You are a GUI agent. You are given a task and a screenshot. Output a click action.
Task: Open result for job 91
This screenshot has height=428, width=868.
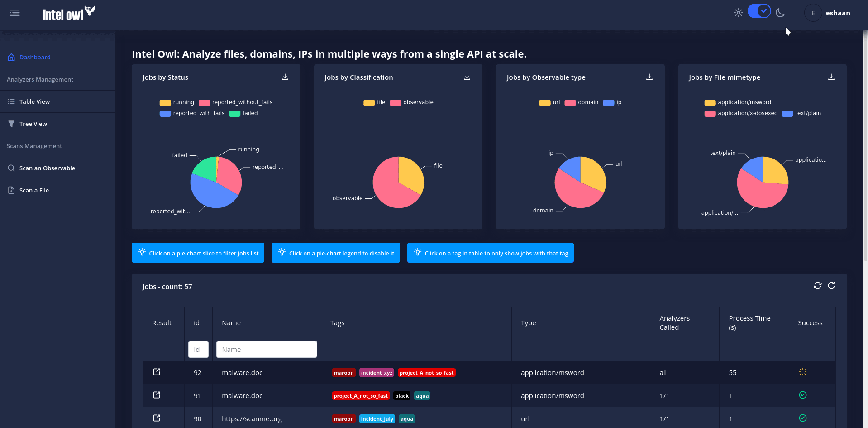click(x=157, y=395)
